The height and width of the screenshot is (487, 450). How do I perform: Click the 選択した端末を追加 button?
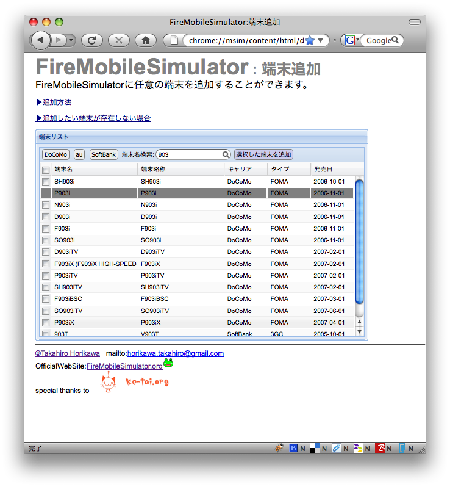264,154
